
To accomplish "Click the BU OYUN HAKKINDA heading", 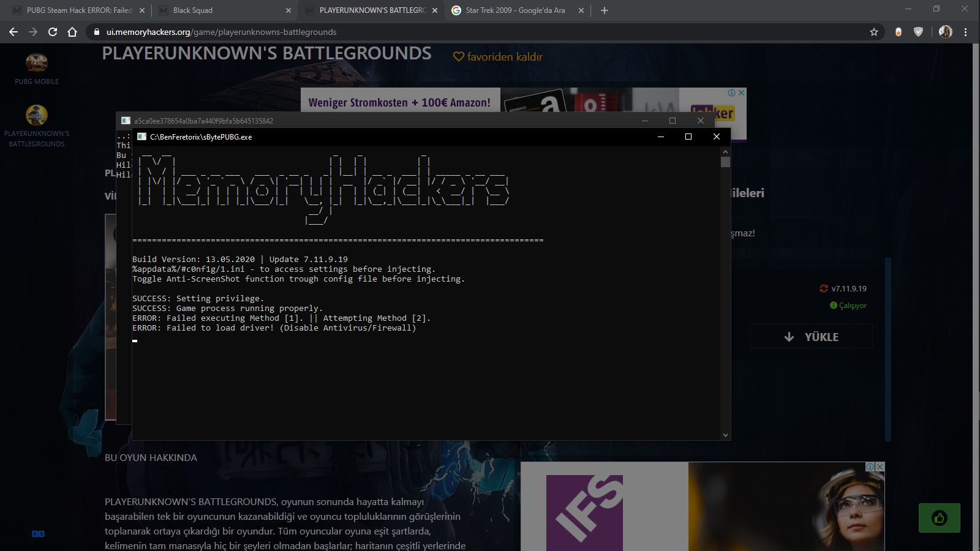I will 151,457.
